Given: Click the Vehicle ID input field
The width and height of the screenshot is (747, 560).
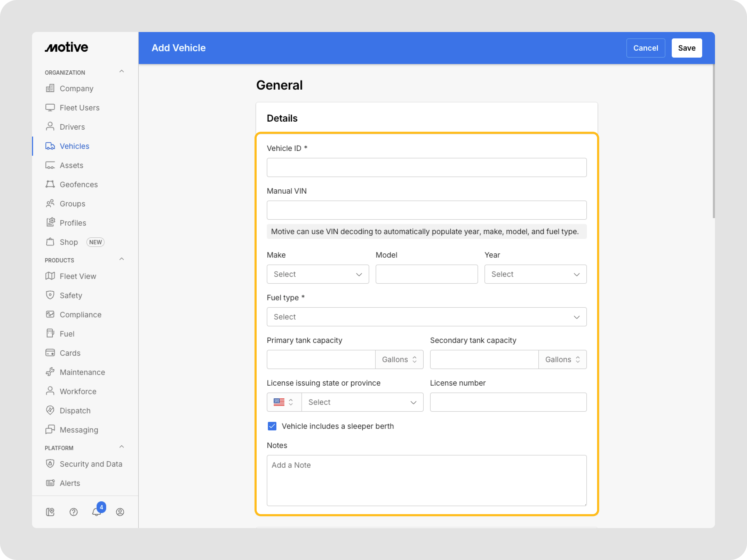Looking at the screenshot, I should (426, 167).
